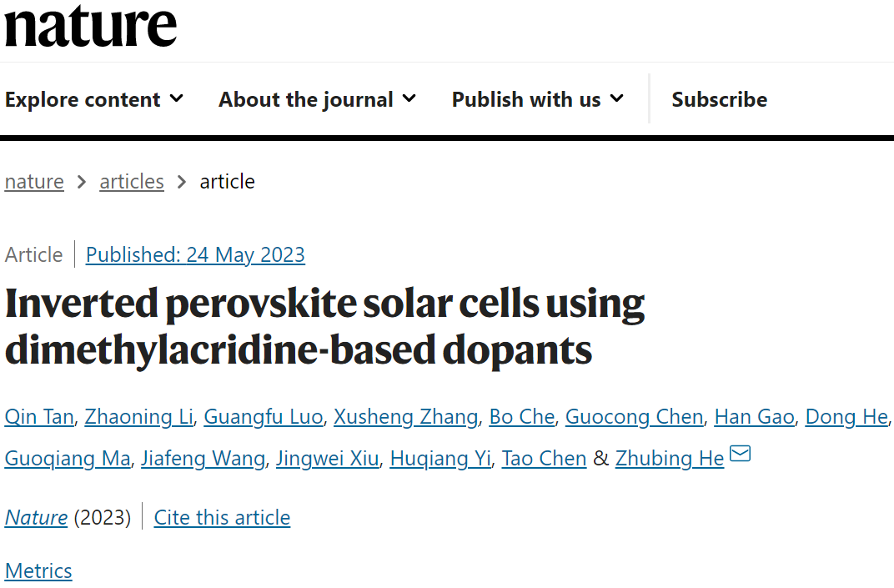Open the articles breadcrumb link
894x588 pixels.
[132, 181]
